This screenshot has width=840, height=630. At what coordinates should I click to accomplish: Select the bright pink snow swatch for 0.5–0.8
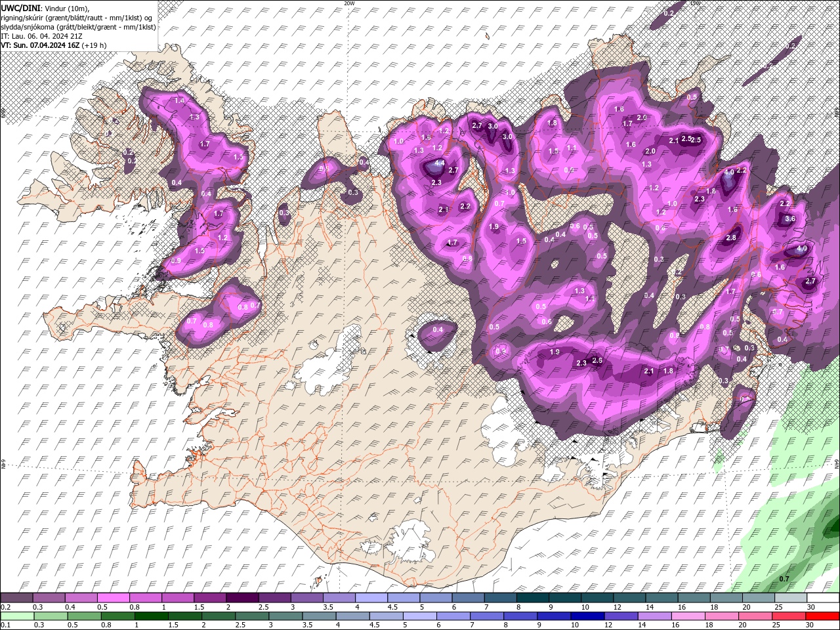coord(114,598)
